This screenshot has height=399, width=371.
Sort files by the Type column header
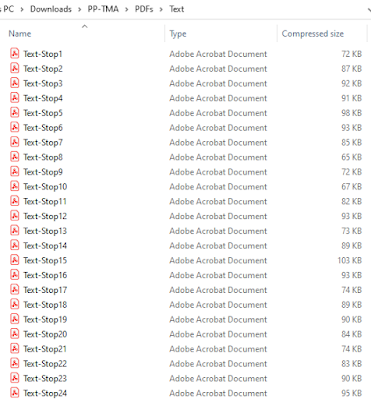(x=178, y=34)
